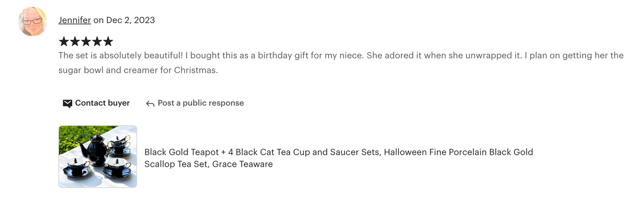This screenshot has height=210, width=644.
Task: Click the envelope icon beside Contact buyer
Action: pyautogui.click(x=67, y=103)
